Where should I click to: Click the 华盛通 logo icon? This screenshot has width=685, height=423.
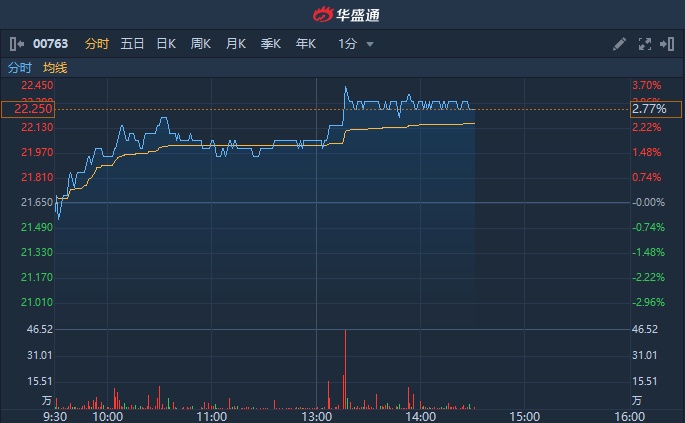tap(323, 14)
